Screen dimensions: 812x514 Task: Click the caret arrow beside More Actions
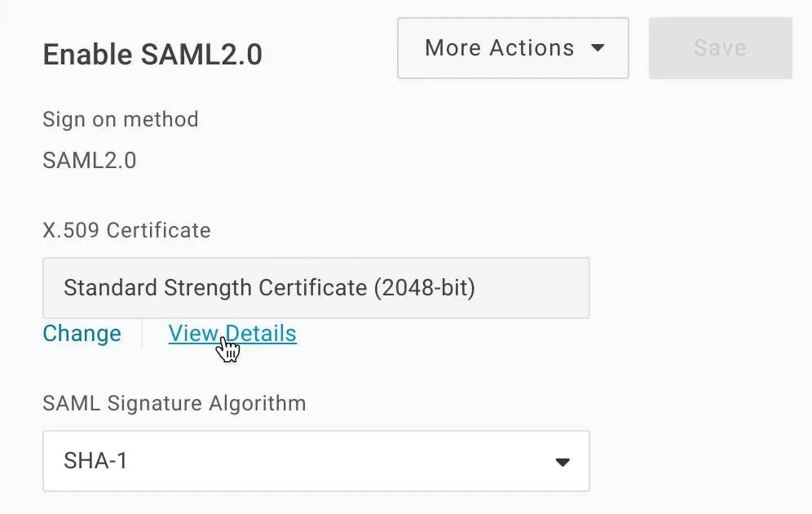(x=598, y=48)
